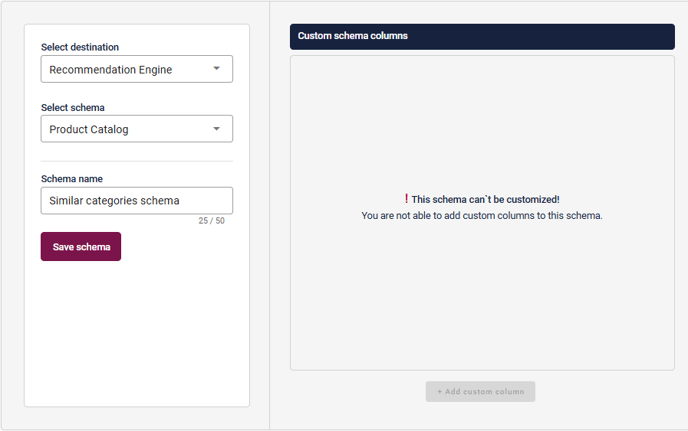Viewport: 688px width, 431px height.
Task: Click the red exclamation warning icon
Action: pyautogui.click(x=406, y=199)
